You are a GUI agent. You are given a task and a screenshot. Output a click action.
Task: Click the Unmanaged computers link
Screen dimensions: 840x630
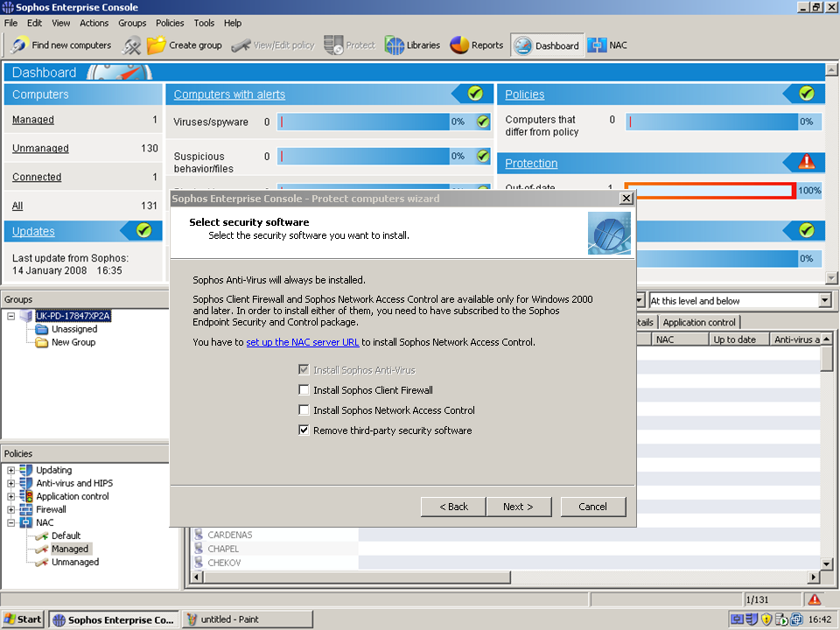[40, 148]
